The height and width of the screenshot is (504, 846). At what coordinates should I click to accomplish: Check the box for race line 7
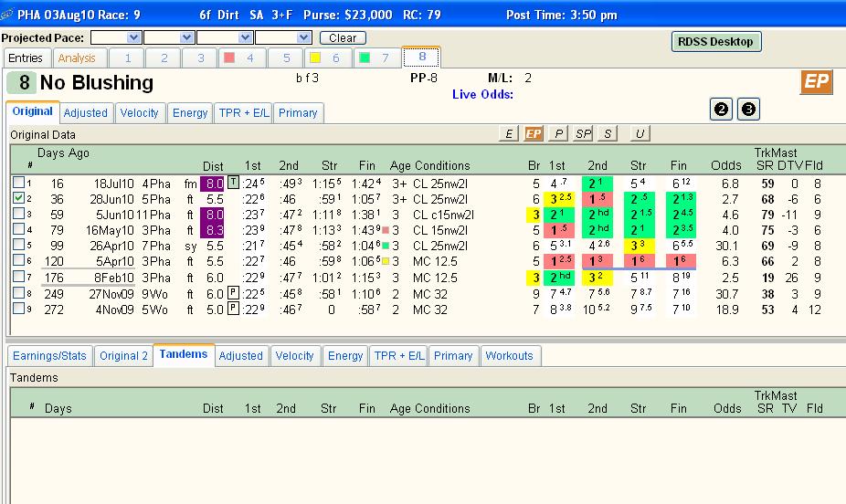18,277
